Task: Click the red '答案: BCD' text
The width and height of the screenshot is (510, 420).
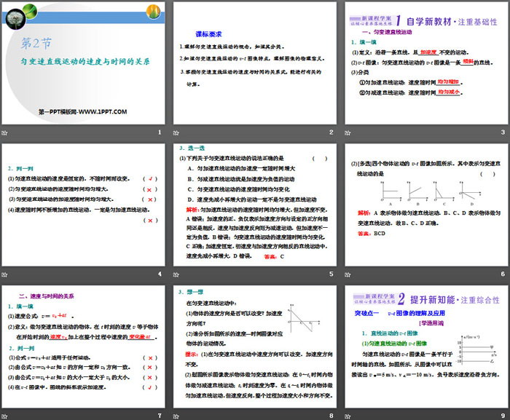Action: click(x=370, y=234)
